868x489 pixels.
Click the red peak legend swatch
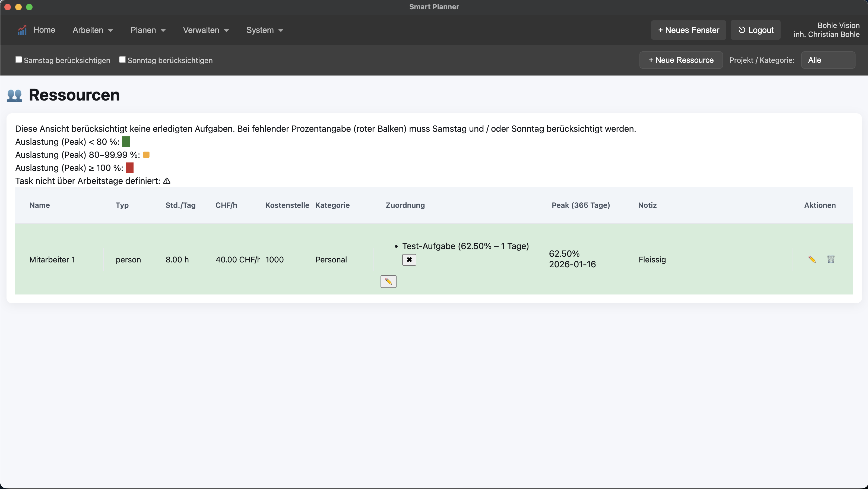click(x=129, y=168)
